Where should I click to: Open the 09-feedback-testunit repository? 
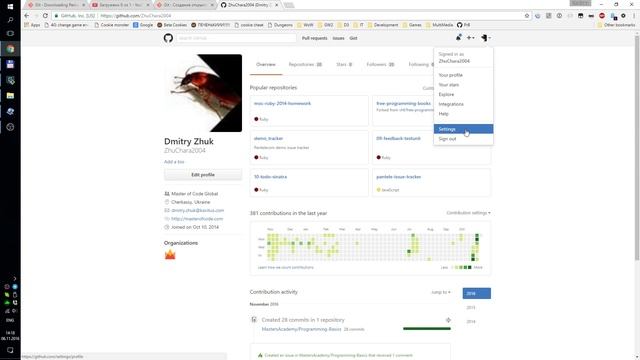tap(398, 138)
